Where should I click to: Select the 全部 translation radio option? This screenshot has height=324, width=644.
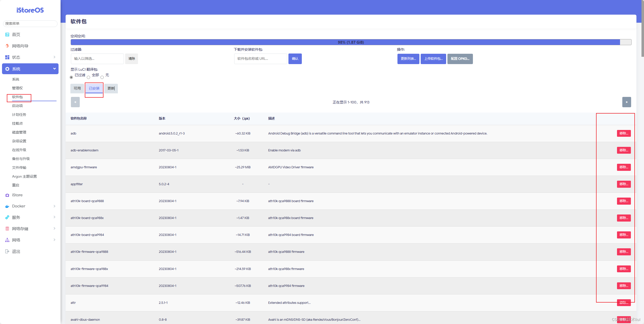pos(89,77)
